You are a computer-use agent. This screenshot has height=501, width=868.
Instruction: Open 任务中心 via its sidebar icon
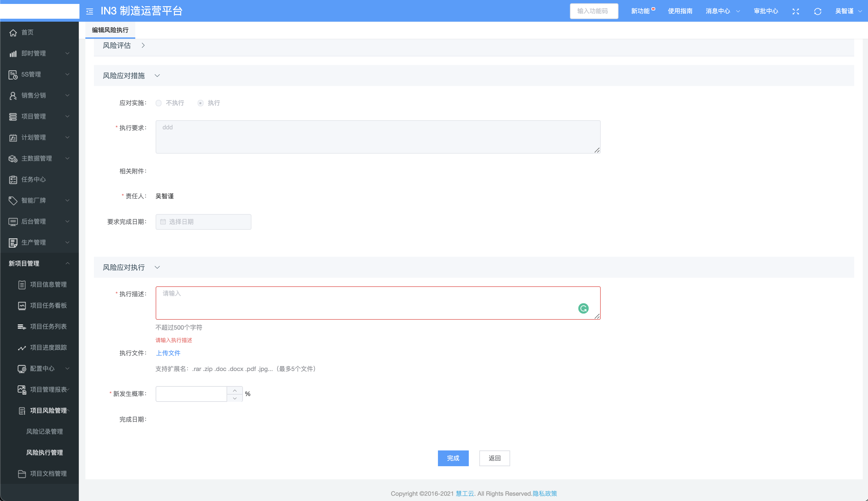point(13,180)
